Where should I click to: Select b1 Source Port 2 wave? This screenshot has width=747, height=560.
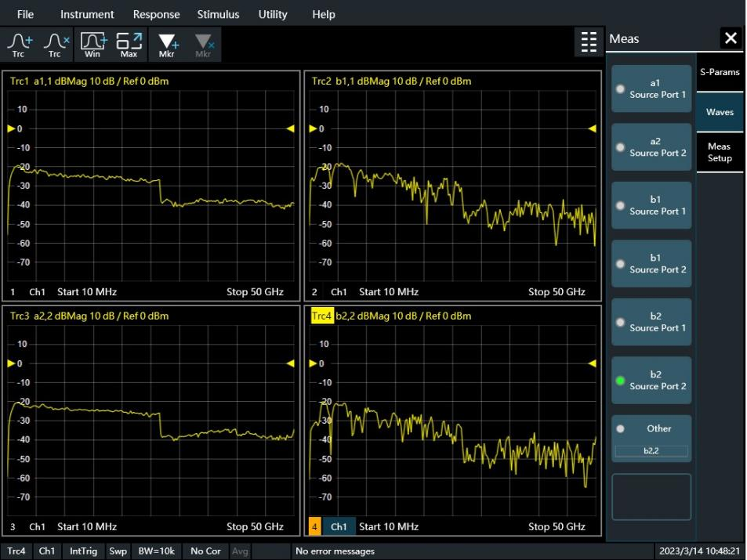[x=651, y=263]
